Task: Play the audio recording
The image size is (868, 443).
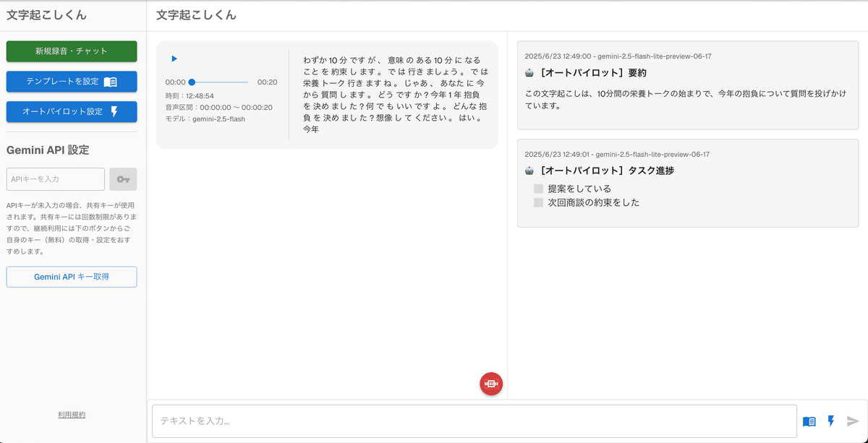Action: tap(174, 59)
